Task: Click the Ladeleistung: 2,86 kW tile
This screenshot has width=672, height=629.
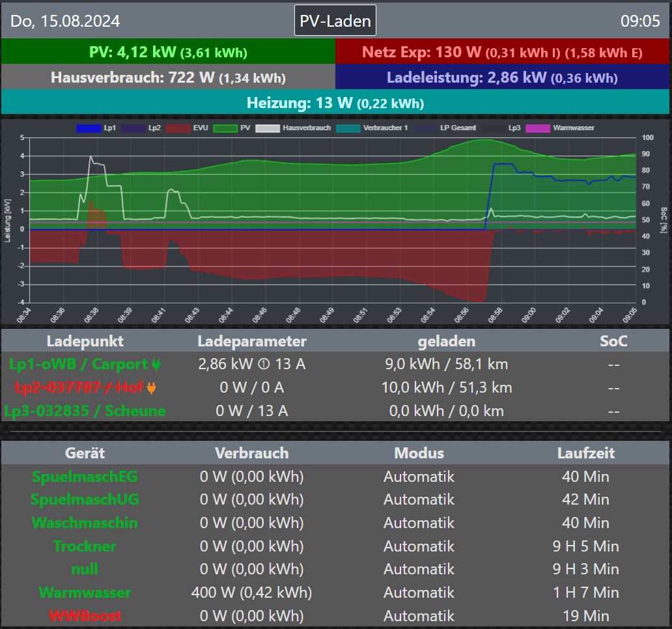Action: [502, 77]
